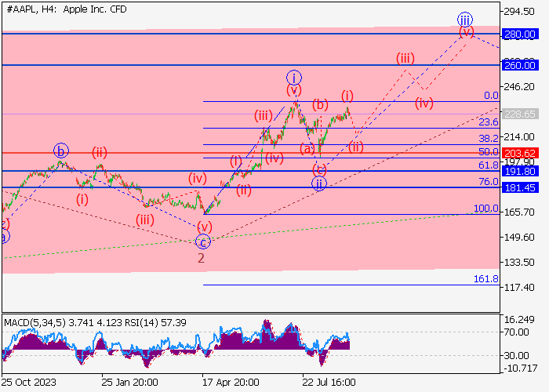The height and width of the screenshot is (392, 549).
Task: Select the Fibonacci 38.2 level label
Action: [x=489, y=139]
